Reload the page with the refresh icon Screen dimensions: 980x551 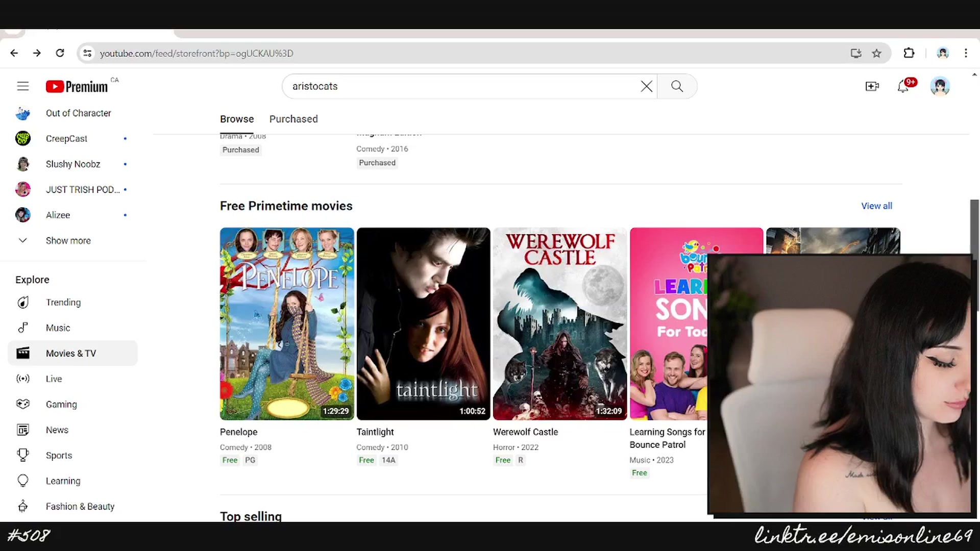[x=60, y=53]
